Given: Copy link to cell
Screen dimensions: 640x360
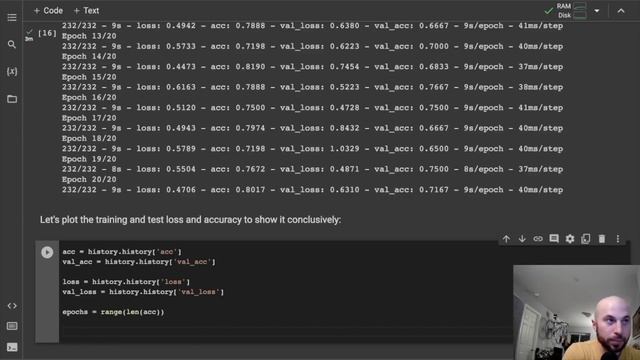Looking at the screenshot, I should pos(538,239).
